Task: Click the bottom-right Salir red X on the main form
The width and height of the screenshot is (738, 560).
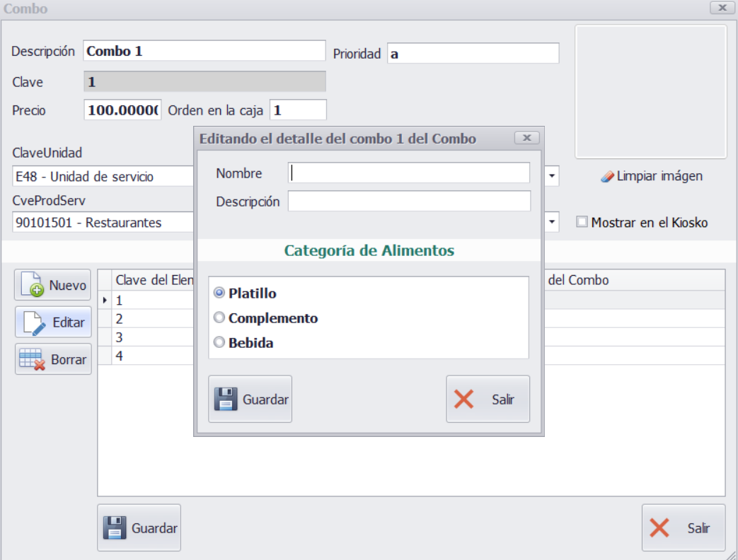Action: point(683,527)
